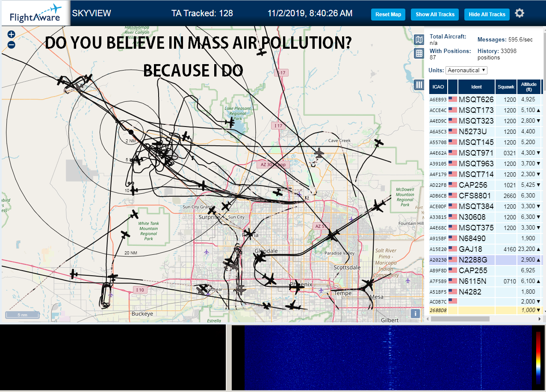Click the US flag for GAJ18

[x=453, y=249]
